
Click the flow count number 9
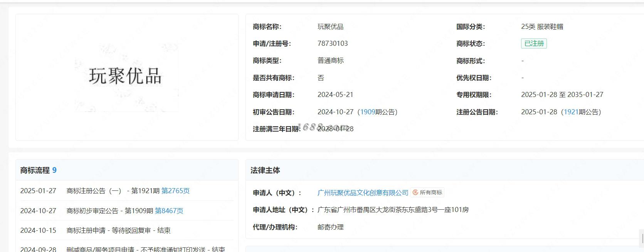pyautogui.click(x=54, y=170)
